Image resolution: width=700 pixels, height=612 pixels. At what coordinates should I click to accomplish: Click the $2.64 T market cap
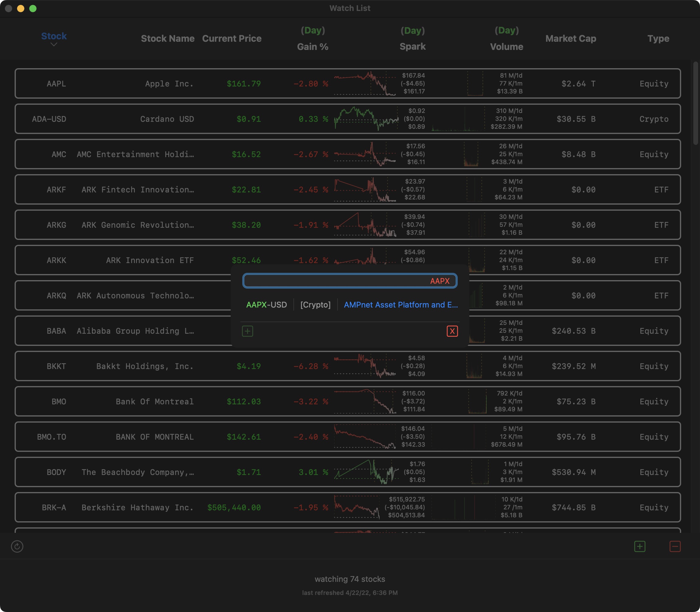579,84
